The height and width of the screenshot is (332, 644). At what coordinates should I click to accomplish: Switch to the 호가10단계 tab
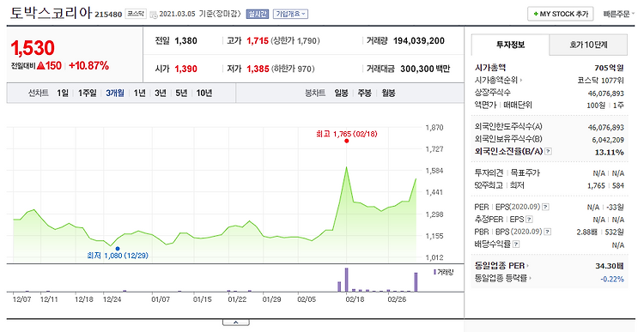pos(588,45)
